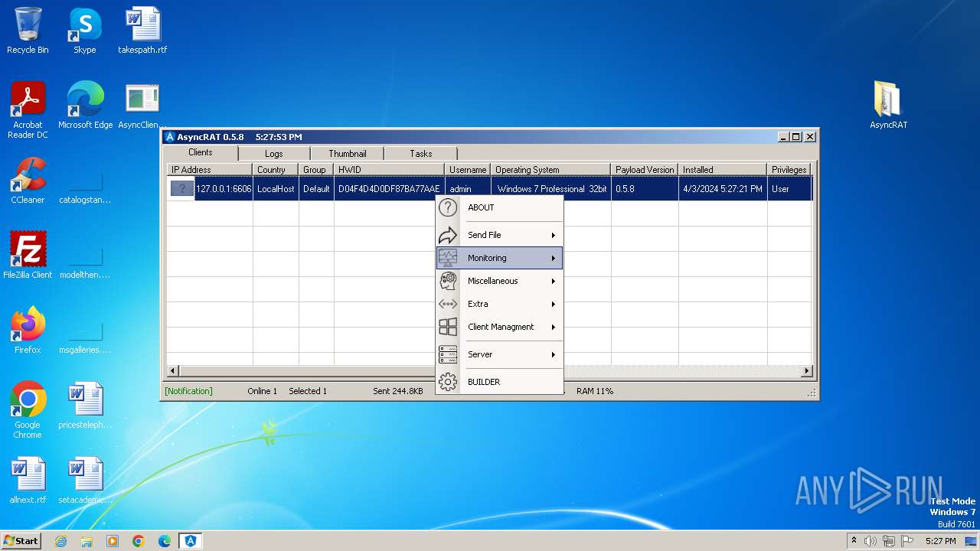Sort by Operating System column header
The width and height of the screenshot is (980, 551).
(x=550, y=169)
